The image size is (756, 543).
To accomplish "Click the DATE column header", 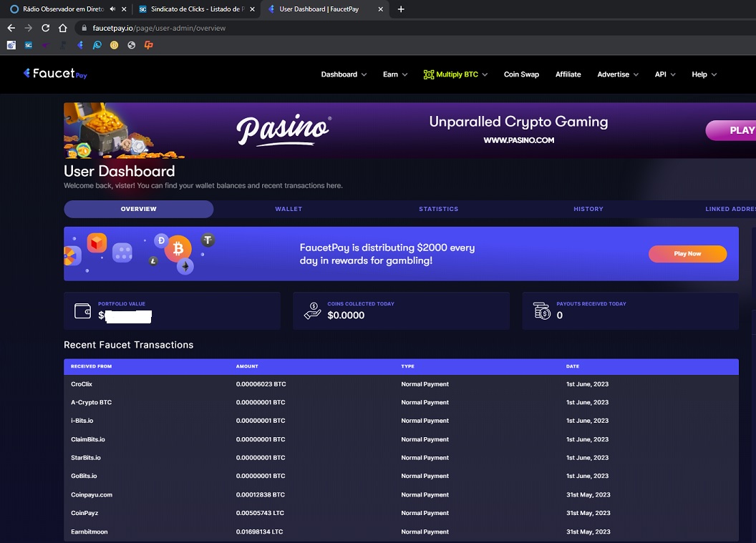I will point(572,367).
